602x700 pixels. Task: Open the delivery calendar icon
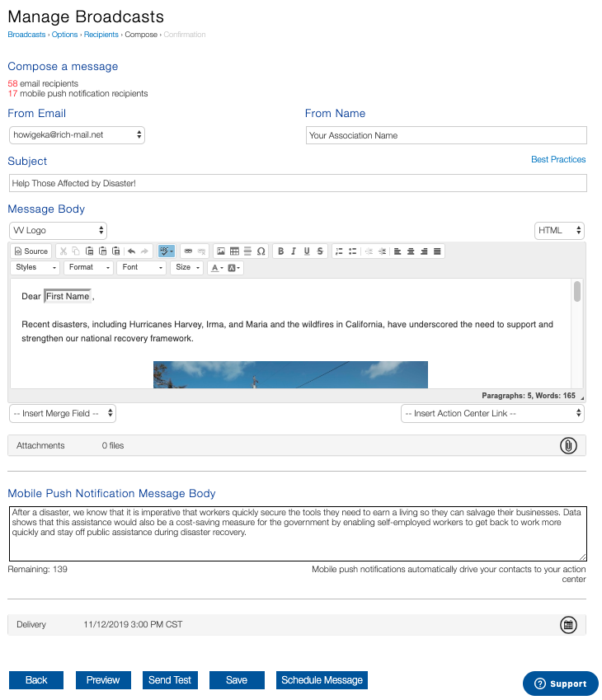(568, 625)
